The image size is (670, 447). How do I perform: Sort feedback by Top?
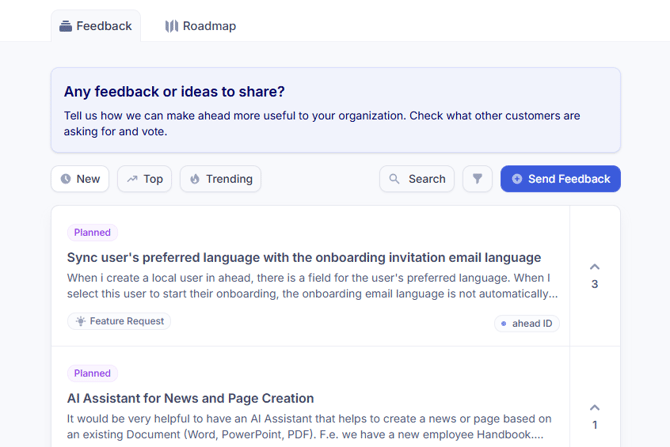[144, 179]
